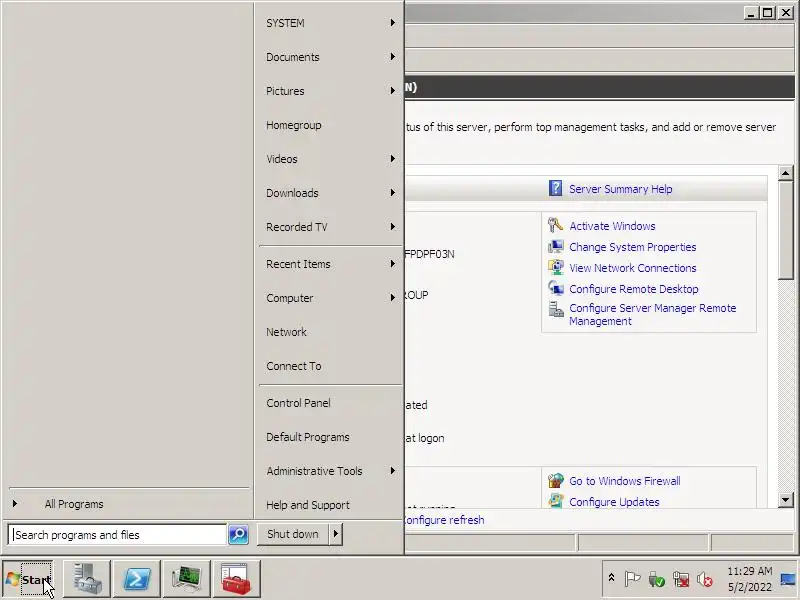This screenshot has height=600, width=800.
Task: Expand the Computer submenu arrow
Action: click(392, 297)
